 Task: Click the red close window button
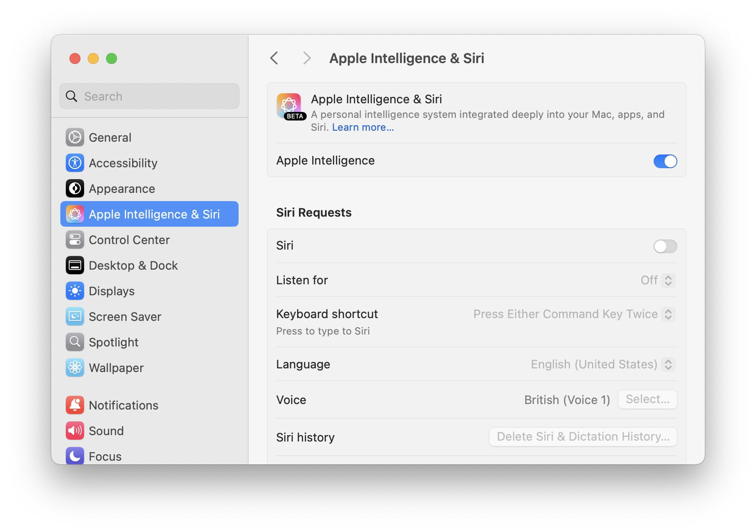pyautogui.click(x=75, y=59)
